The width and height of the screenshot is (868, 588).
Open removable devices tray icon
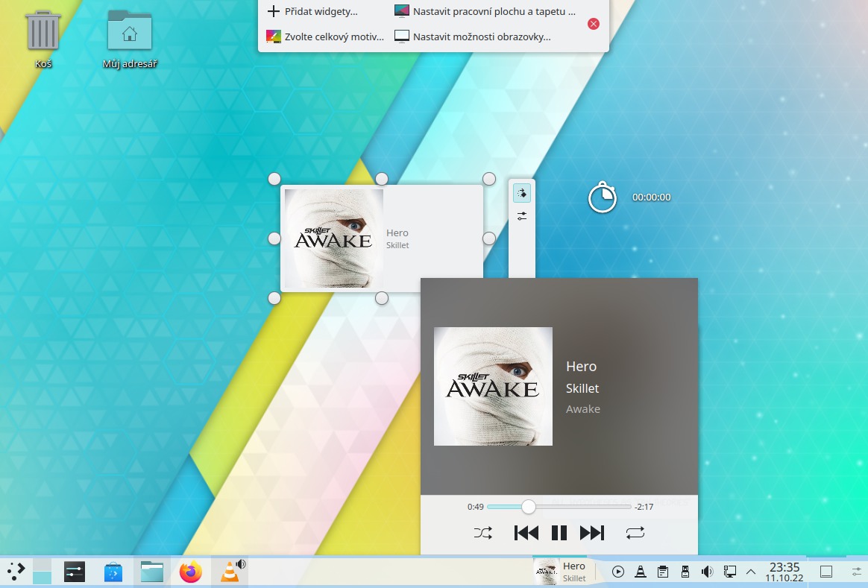click(x=685, y=572)
